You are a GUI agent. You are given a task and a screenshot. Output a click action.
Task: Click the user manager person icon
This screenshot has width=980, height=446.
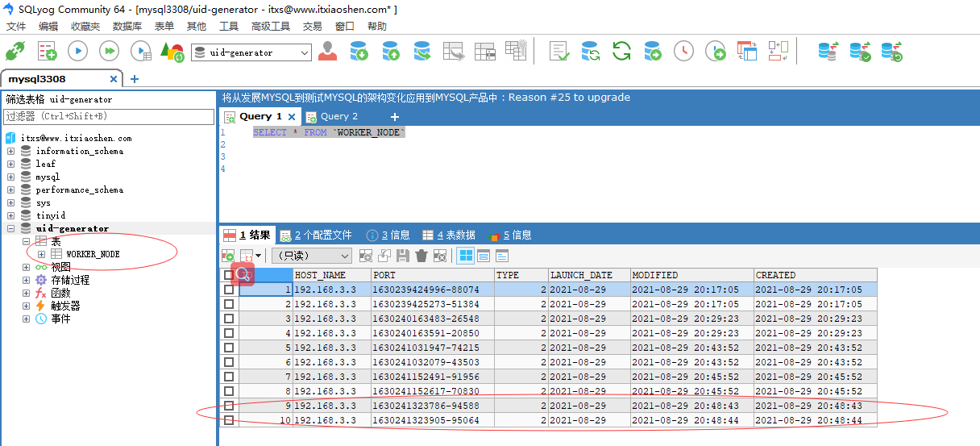(x=327, y=52)
